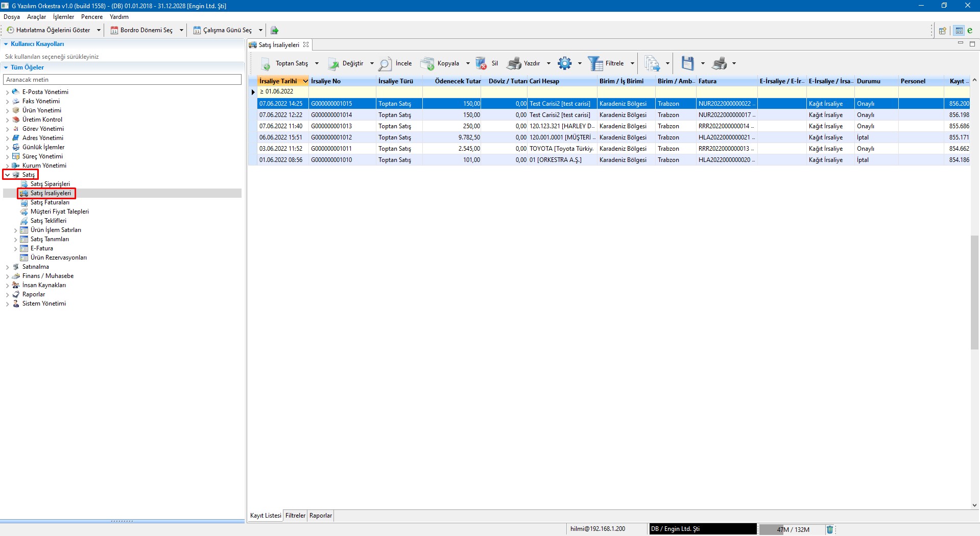This screenshot has height=536, width=980.
Task: Open the İşlemler menu
Action: [63, 17]
